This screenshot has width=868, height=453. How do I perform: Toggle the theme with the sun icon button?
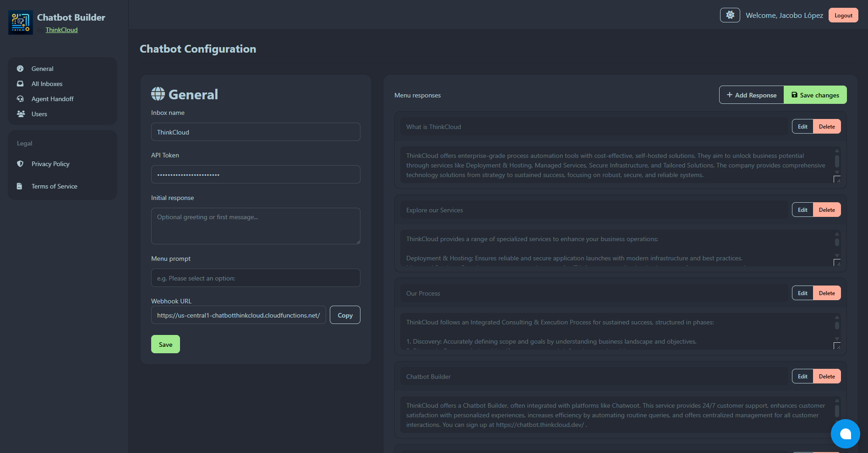730,15
